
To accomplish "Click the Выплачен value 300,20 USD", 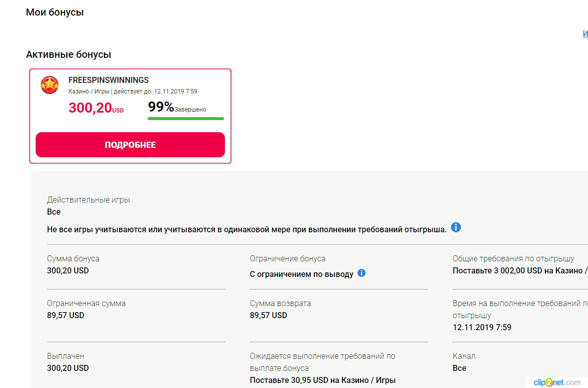I will click(x=68, y=368).
